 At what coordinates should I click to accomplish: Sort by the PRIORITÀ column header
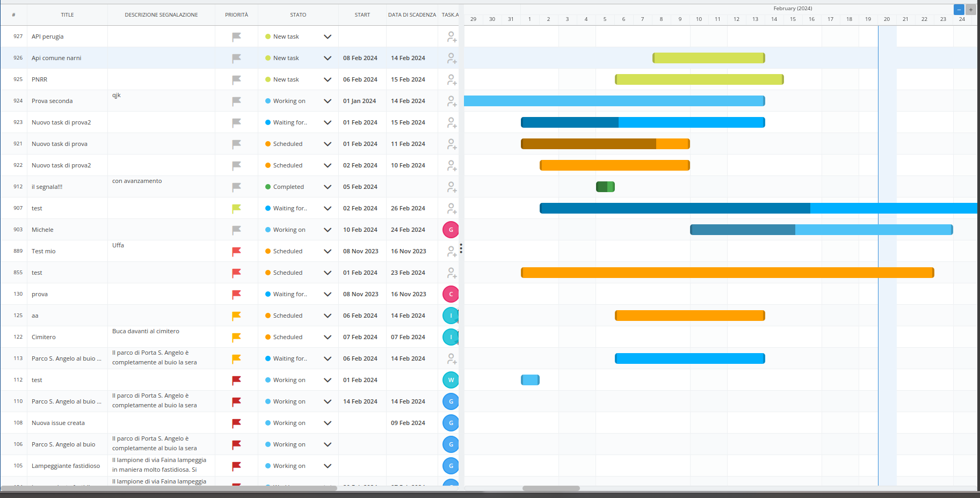(x=236, y=15)
